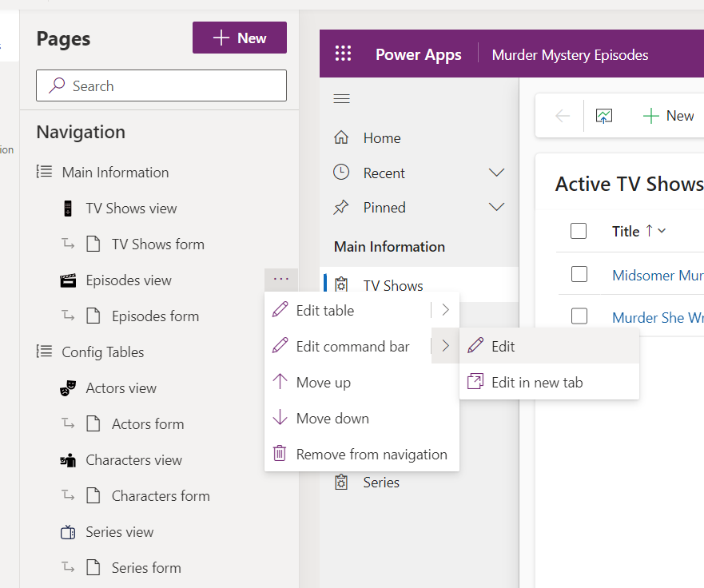Expand the Pinned section chevron
Image resolution: width=704 pixels, height=588 pixels.
point(496,207)
